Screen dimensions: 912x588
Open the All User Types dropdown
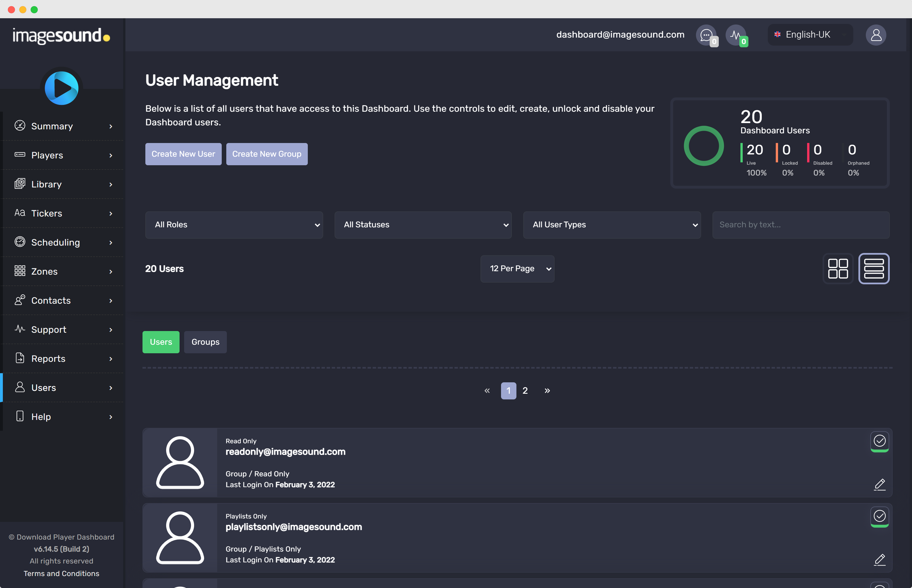pyautogui.click(x=612, y=225)
